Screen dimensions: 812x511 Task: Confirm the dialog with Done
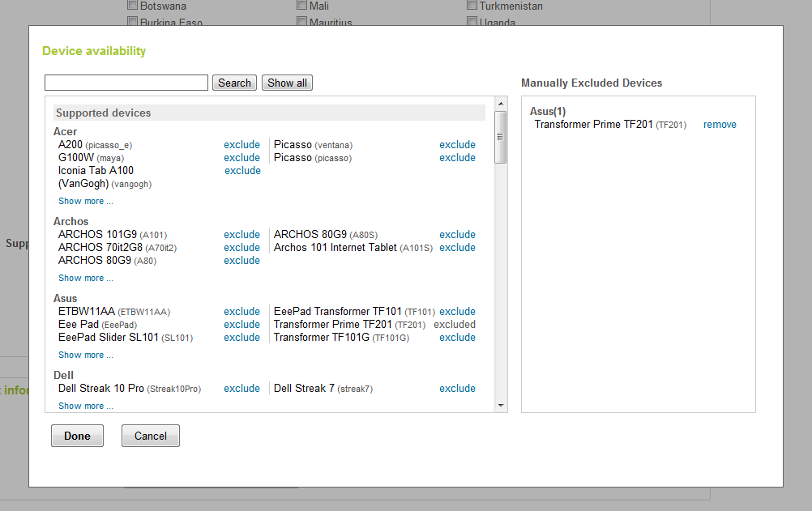tap(77, 436)
